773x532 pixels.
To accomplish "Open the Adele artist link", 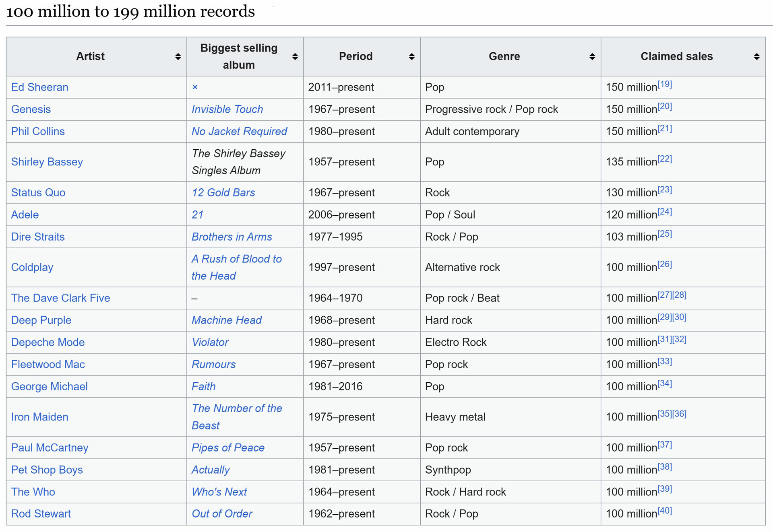I will click(x=25, y=215).
